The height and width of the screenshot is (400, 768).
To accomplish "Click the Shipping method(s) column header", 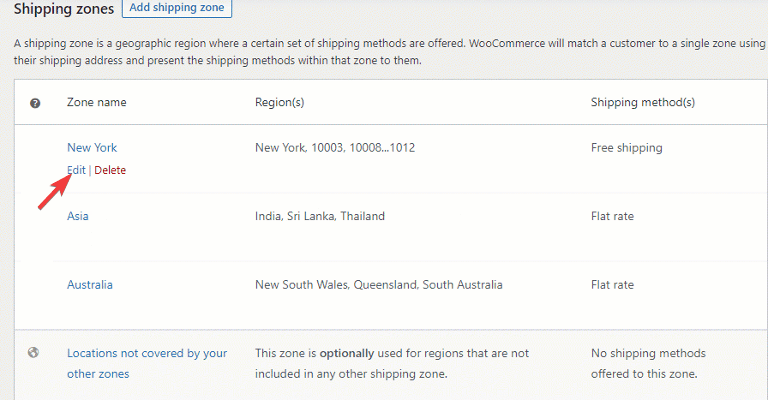I will click(x=643, y=102).
